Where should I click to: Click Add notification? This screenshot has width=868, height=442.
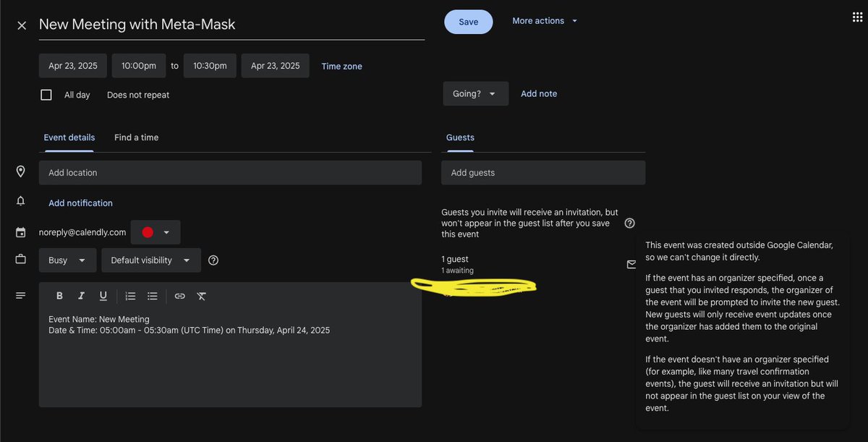80,203
